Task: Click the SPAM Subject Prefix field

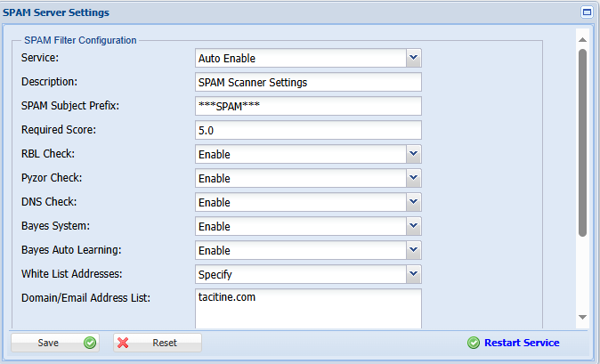Action: [308, 106]
